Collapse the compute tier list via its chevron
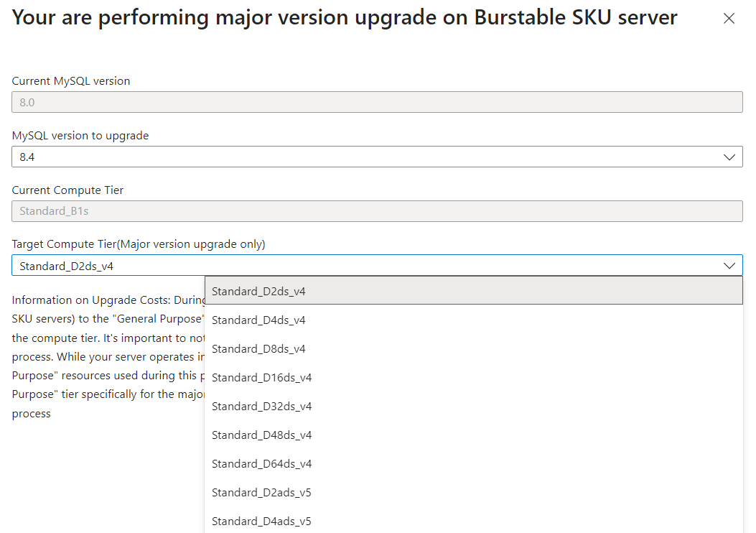Screen dimensions: 756x533 [729, 266]
